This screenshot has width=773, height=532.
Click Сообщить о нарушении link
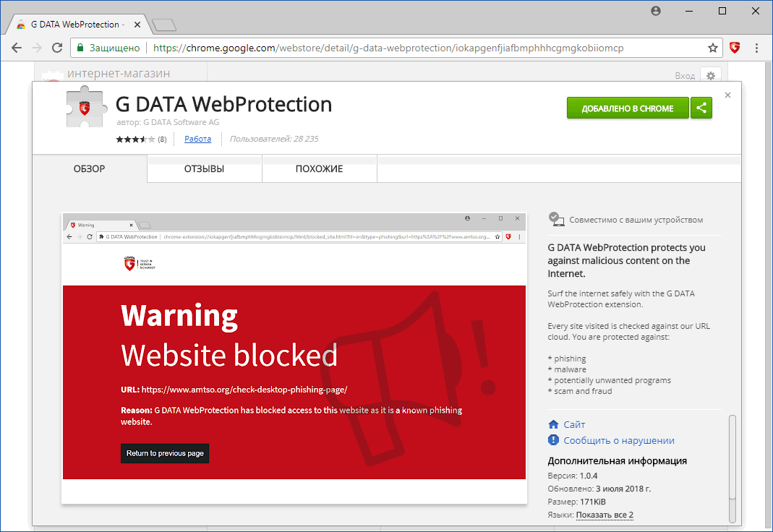618,440
